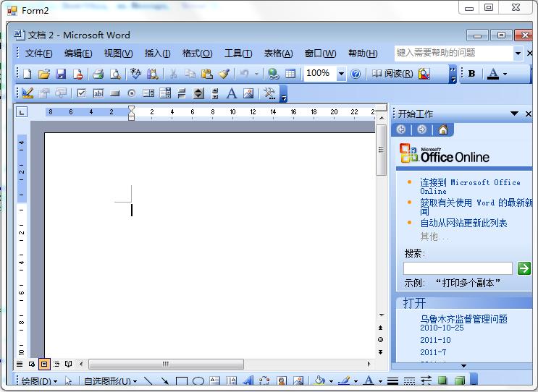Open recent document 乌鲁木齐监督管理问题
The width and height of the screenshot is (538, 392).
tap(463, 323)
